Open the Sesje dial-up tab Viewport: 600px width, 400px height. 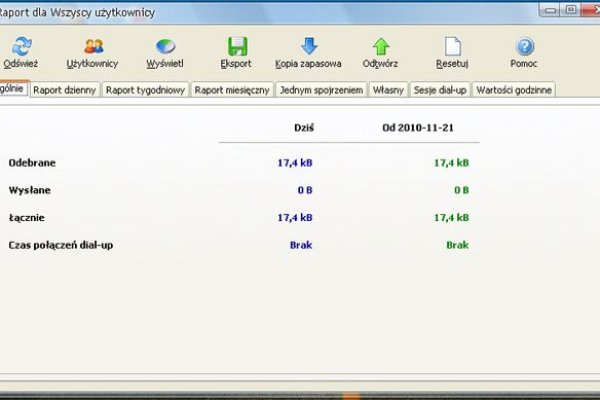(441, 90)
